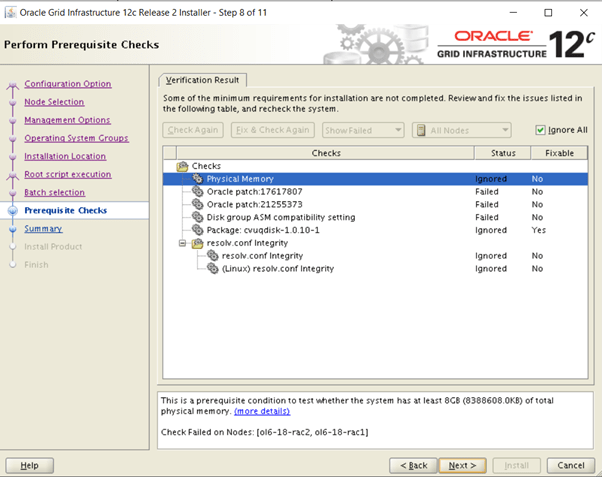The width and height of the screenshot is (602, 477).
Task: Open the more details link
Action: (262, 411)
